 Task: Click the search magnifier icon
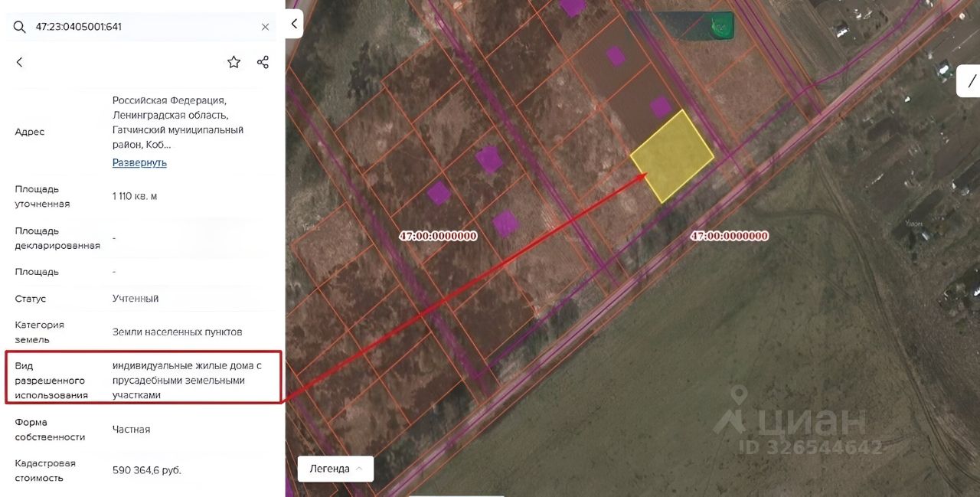[20, 27]
